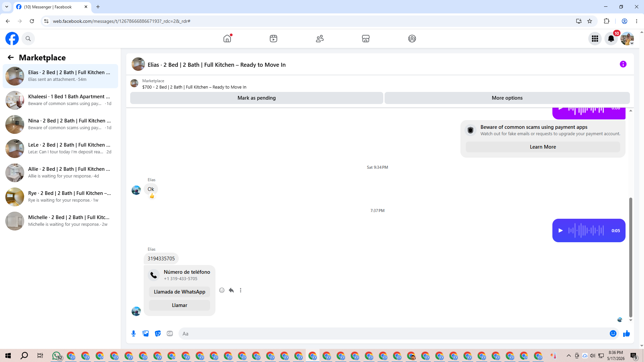Open the tab search dropdown

(7, 7)
